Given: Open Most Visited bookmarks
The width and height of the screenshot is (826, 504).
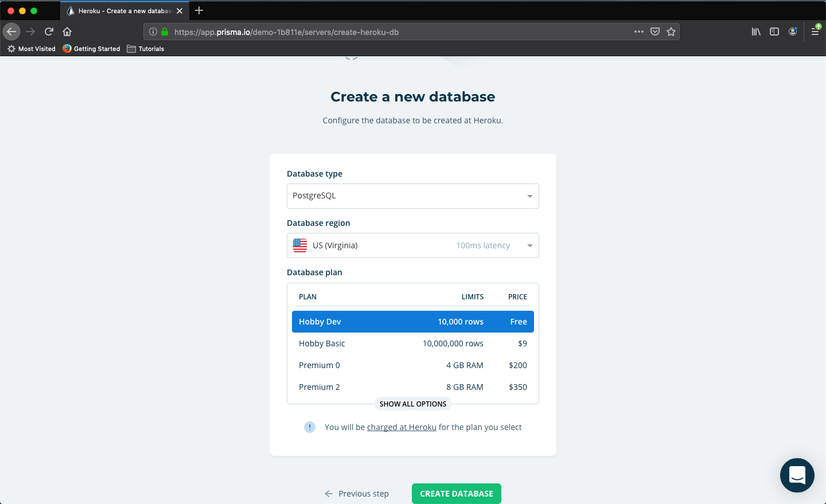Looking at the screenshot, I should (x=32, y=49).
